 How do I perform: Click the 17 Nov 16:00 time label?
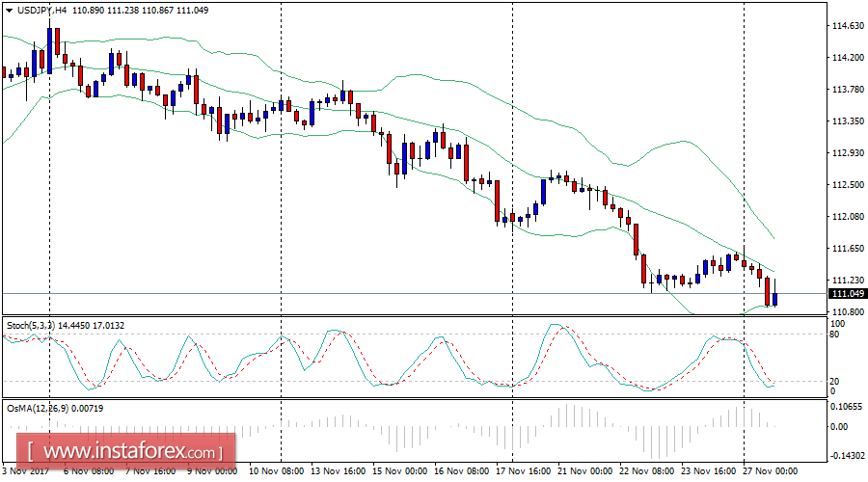(x=523, y=471)
